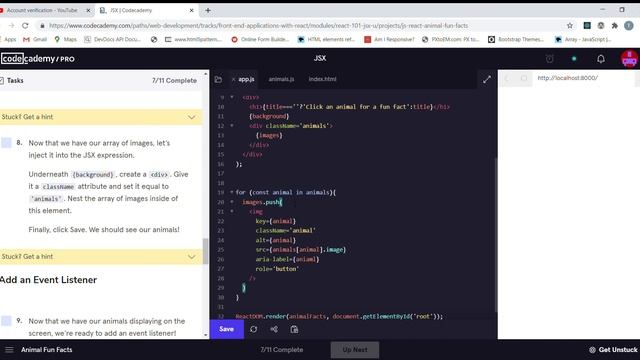Collapse the fold at line 20

(x=232, y=202)
